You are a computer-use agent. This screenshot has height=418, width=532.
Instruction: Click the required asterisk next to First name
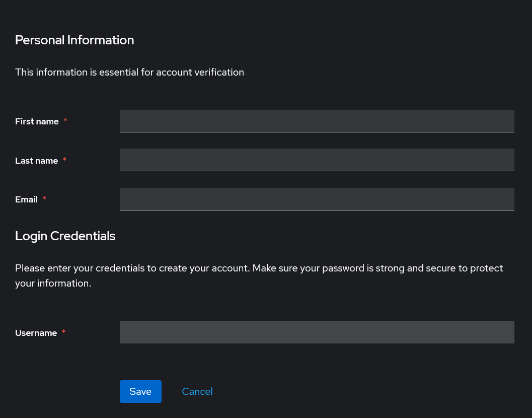pyautogui.click(x=65, y=121)
